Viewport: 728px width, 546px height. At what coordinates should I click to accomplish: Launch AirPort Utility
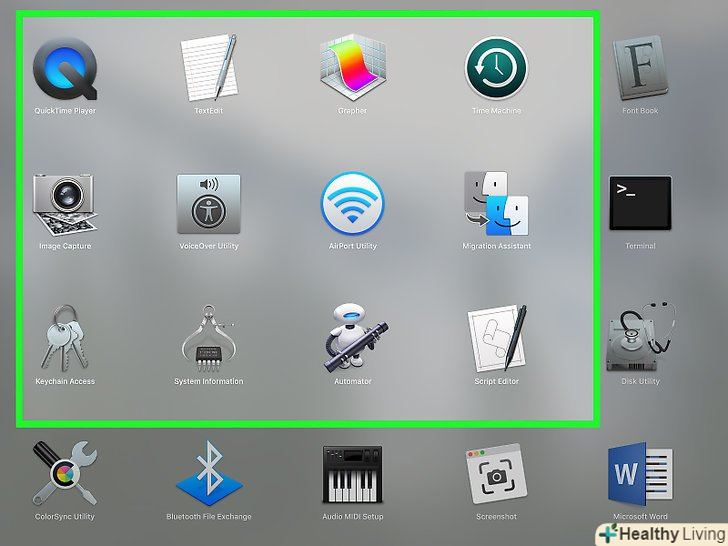click(353, 203)
